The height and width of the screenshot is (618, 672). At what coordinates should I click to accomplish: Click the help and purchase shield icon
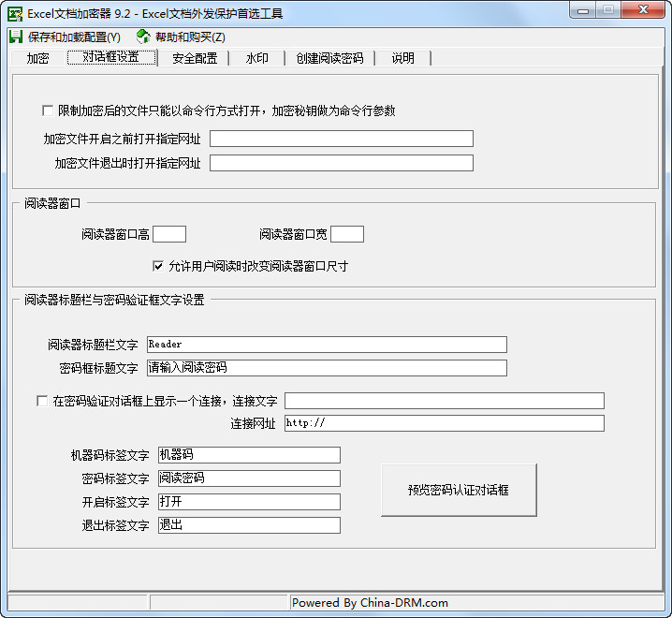143,37
